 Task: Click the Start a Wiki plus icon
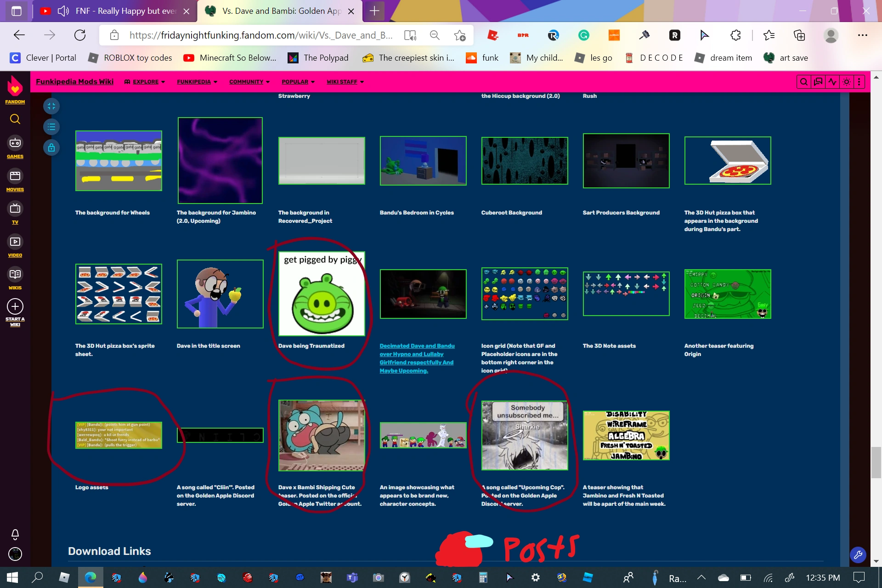[x=15, y=306]
